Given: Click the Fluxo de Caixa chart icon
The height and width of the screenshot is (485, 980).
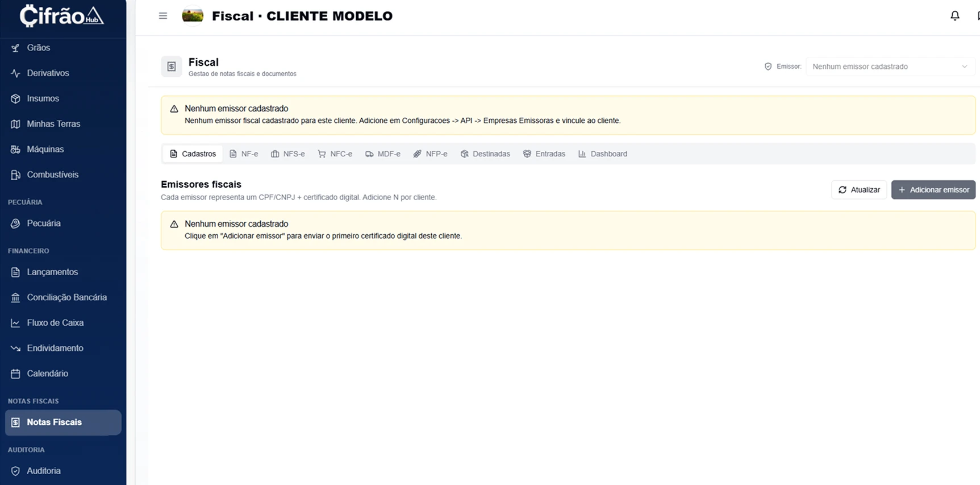Looking at the screenshot, I should [15, 323].
